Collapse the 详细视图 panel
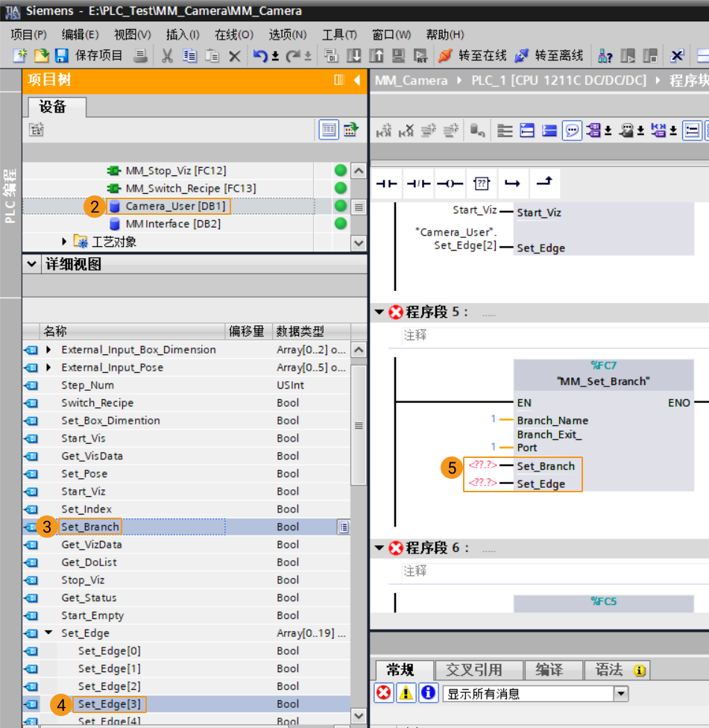 point(31,264)
